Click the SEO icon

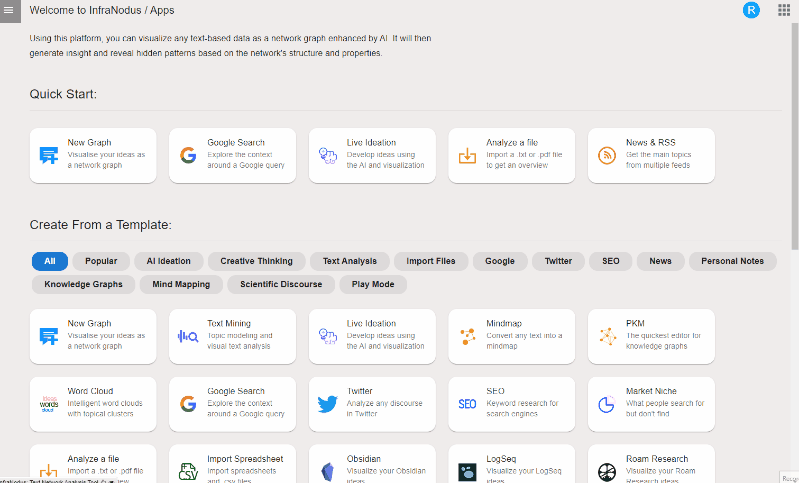[x=467, y=404]
